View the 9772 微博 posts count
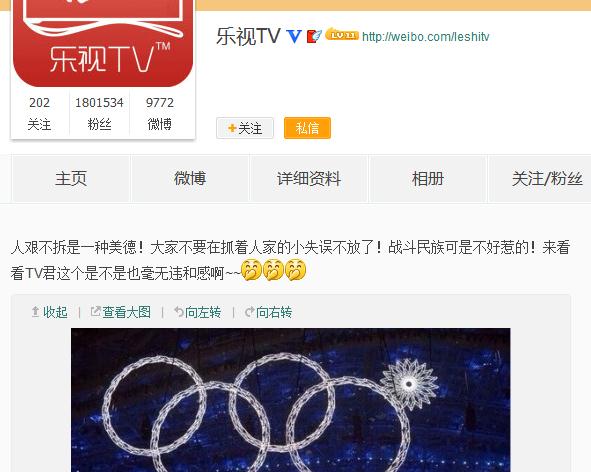This screenshot has width=591, height=472. point(160,113)
